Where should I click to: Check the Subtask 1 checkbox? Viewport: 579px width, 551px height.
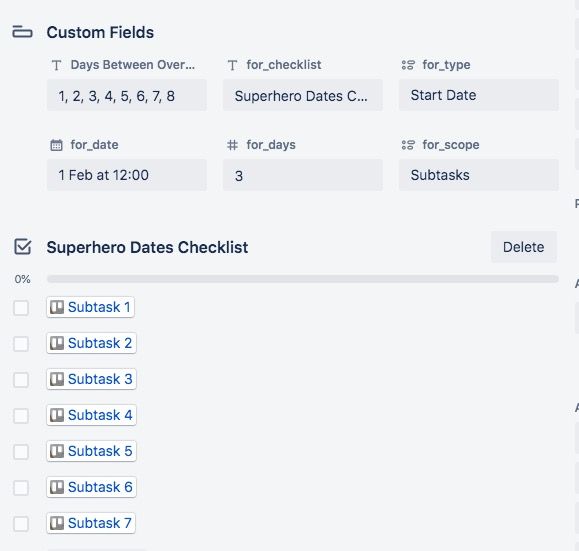click(21, 307)
